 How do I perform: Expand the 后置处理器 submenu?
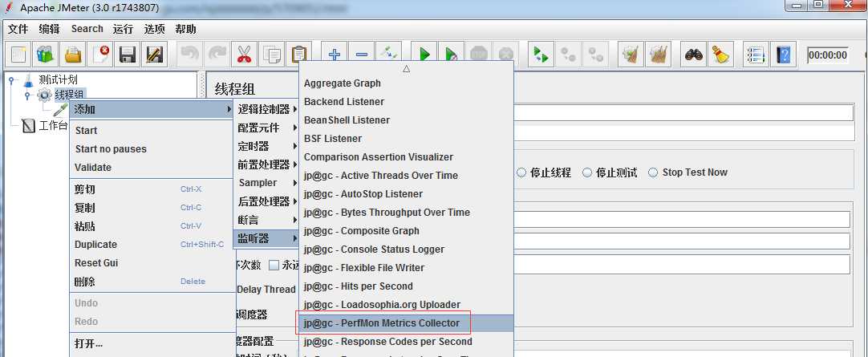[266, 201]
